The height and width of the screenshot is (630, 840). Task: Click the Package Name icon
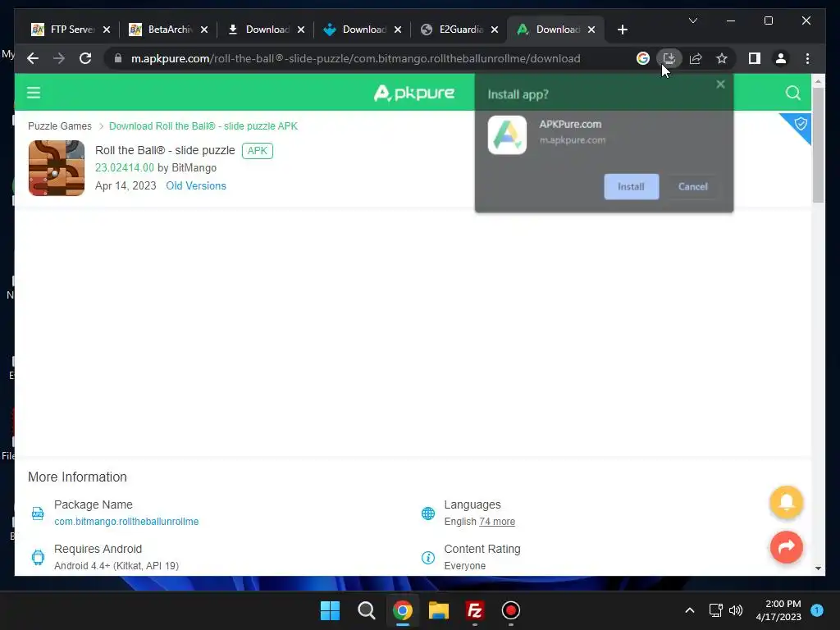(38, 514)
